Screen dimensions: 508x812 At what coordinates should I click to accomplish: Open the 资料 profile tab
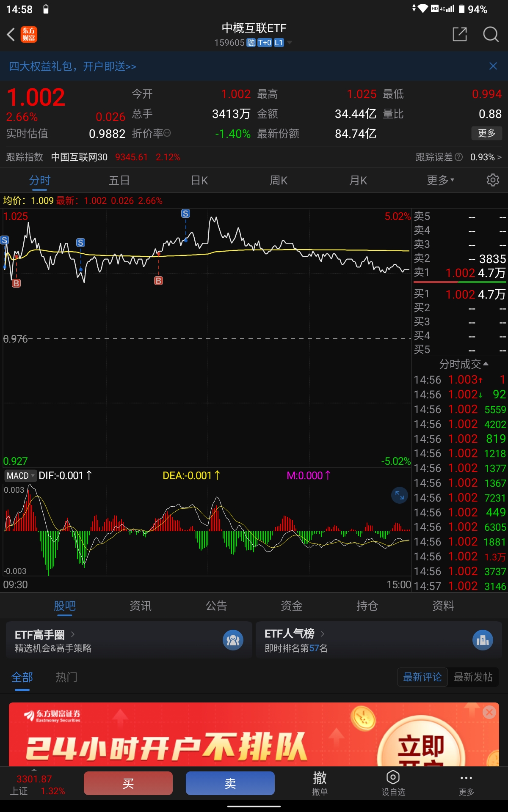[x=443, y=606]
